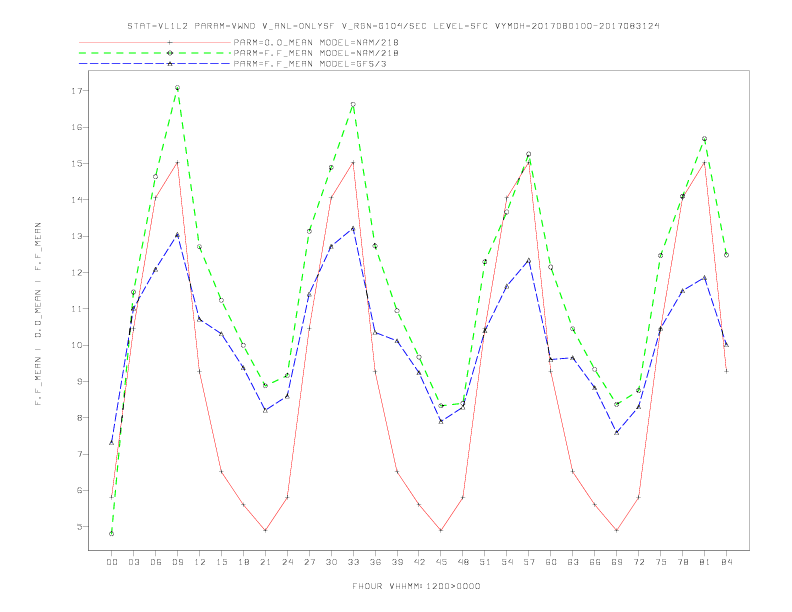Viewport: 792px width, 612px height.
Task: Click x-axis forecast hour label 00
Action: [x=112, y=562]
